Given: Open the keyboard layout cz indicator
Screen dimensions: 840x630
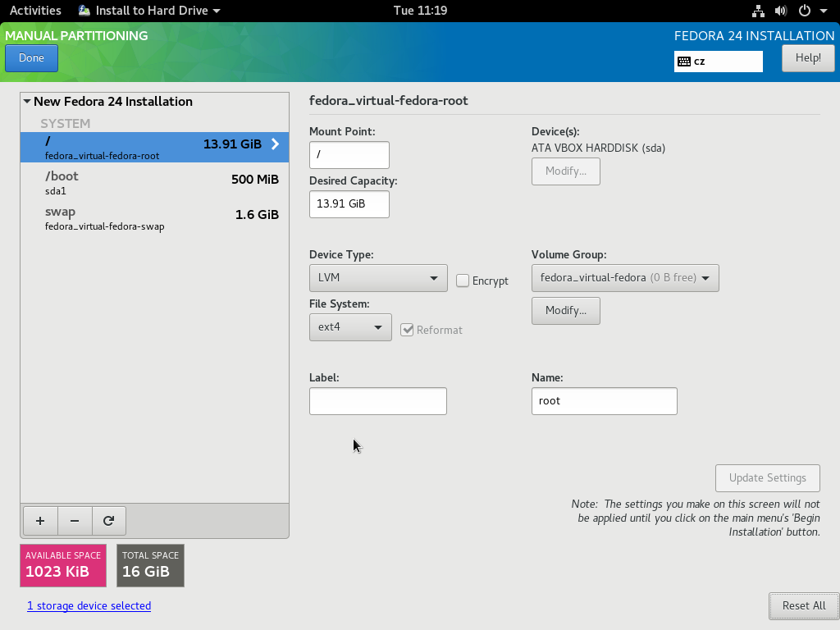Looking at the screenshot, I should point(718,62).
